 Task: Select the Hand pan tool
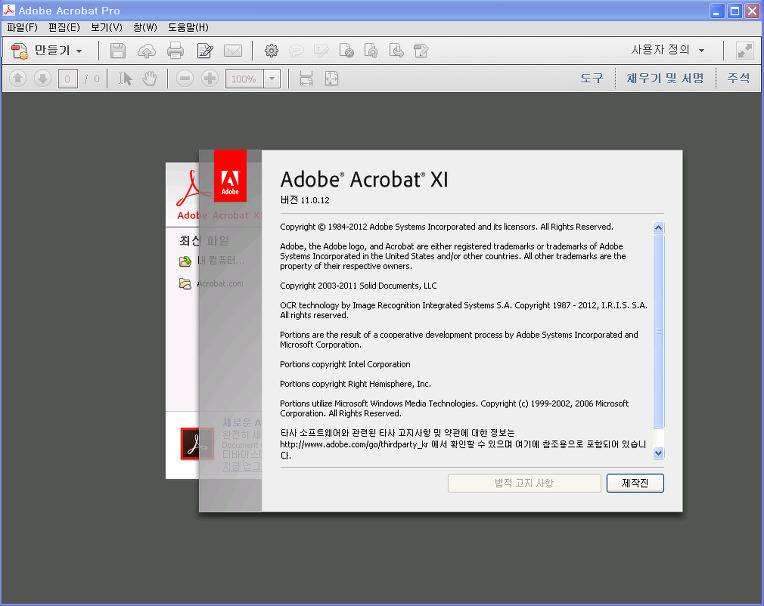tap(150, 78)
